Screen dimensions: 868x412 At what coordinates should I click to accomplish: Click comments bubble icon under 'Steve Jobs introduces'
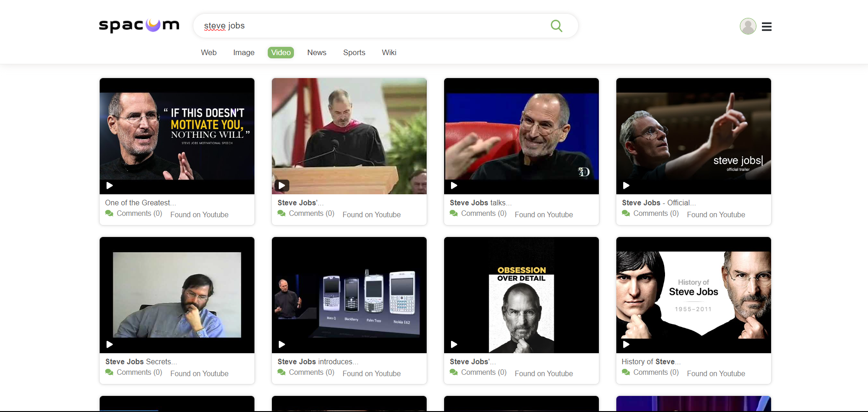(282, 372)
